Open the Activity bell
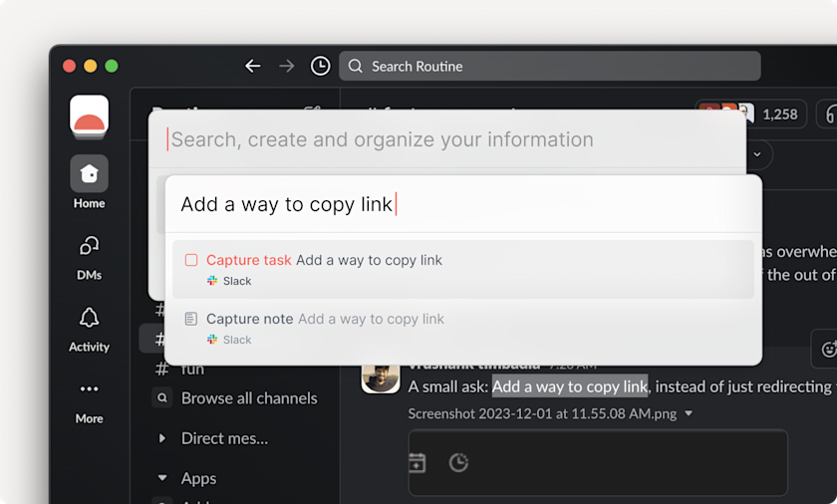Viewport: 837px width, 504px height. (89, 330)
